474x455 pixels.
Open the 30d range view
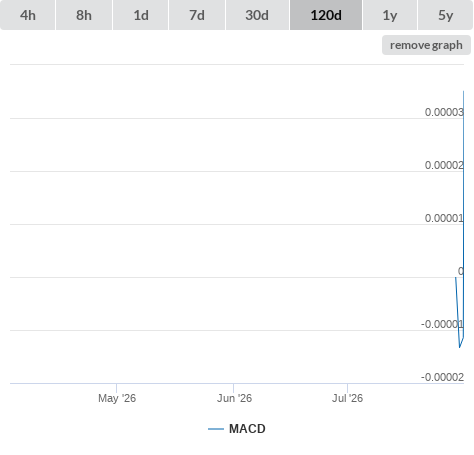[x=257, y=15]
